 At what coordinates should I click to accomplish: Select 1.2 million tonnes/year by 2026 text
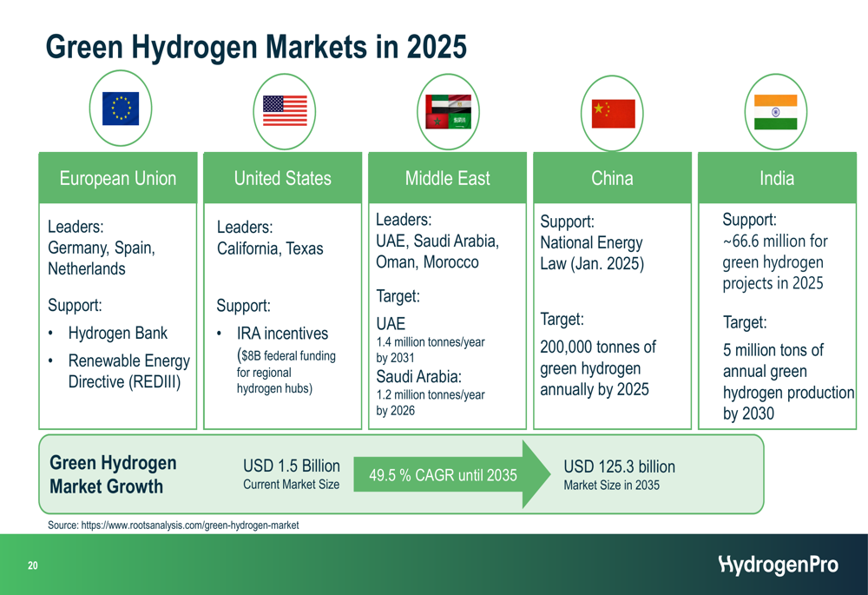431,403
